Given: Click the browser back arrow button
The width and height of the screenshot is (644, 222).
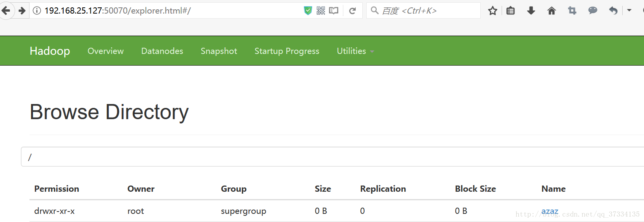Looking at the screenshot, I should 6,10.
